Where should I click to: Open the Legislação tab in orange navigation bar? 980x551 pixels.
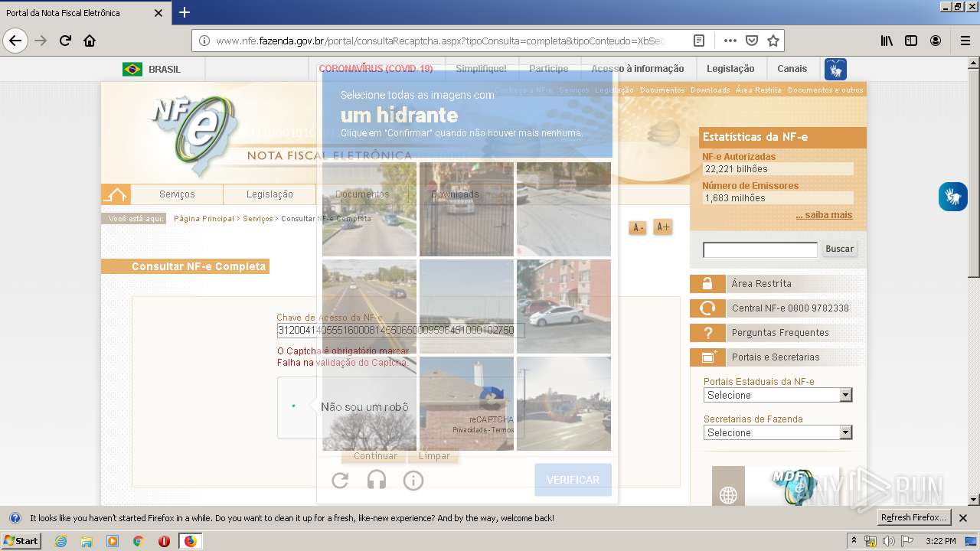coord(269,194)
